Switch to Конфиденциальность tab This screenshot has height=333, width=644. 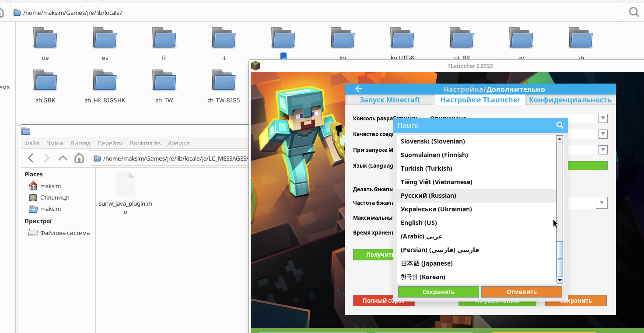[x=570, y=100]
